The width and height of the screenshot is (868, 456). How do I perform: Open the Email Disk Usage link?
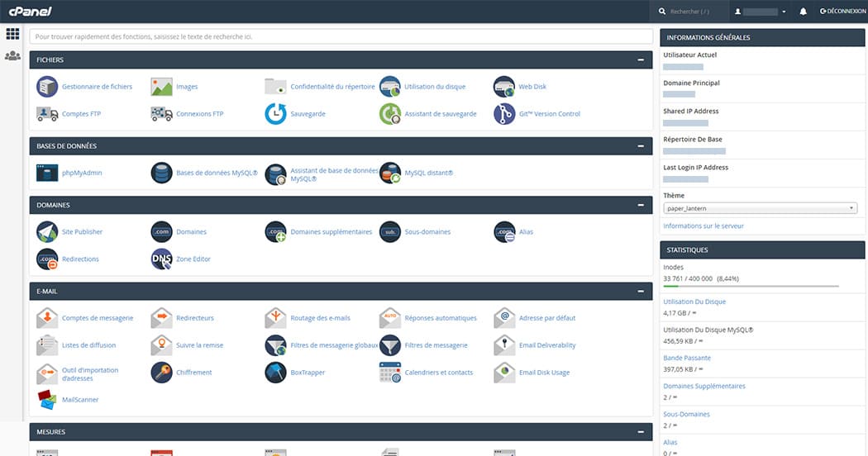click(544, 373)
